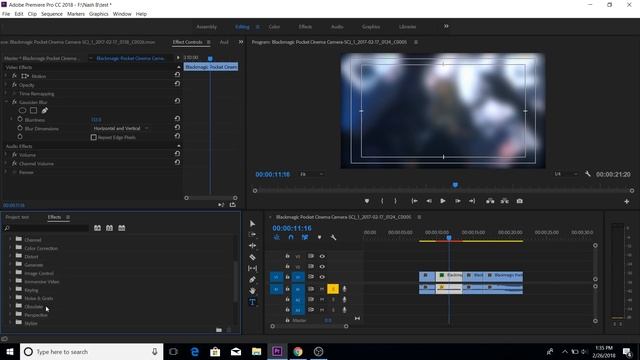This screenshot has height=360, width=640.
Task: Choose free draw bezier mask pen
Action: coord(44,110)
